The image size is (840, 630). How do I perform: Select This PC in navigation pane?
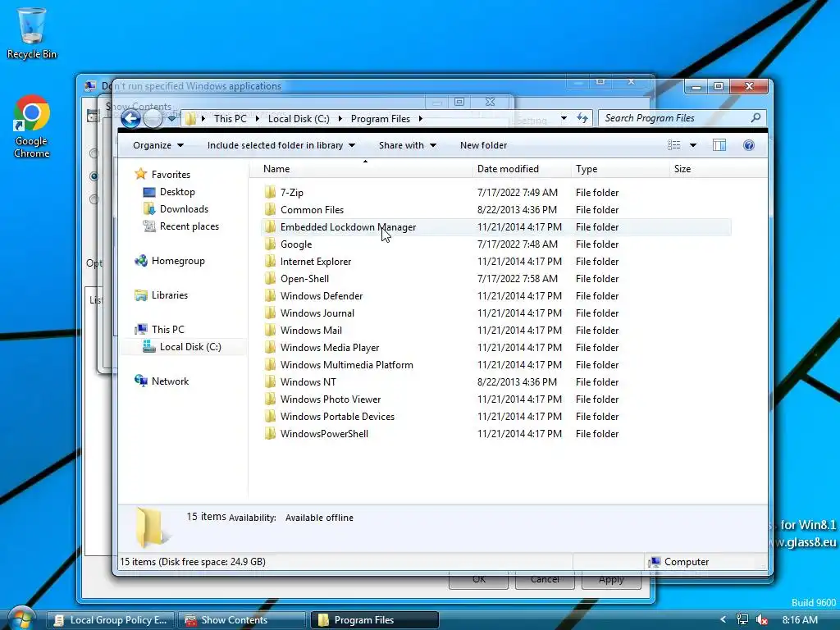pos(159,330)
